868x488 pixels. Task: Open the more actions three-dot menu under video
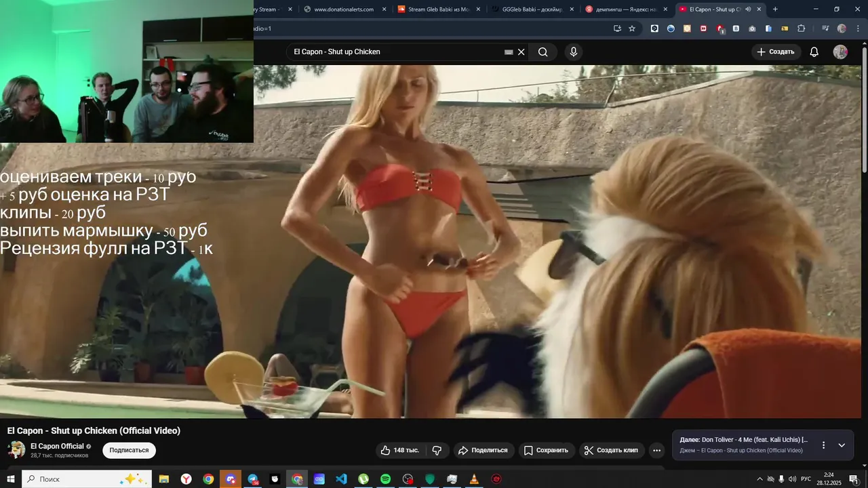656,450
